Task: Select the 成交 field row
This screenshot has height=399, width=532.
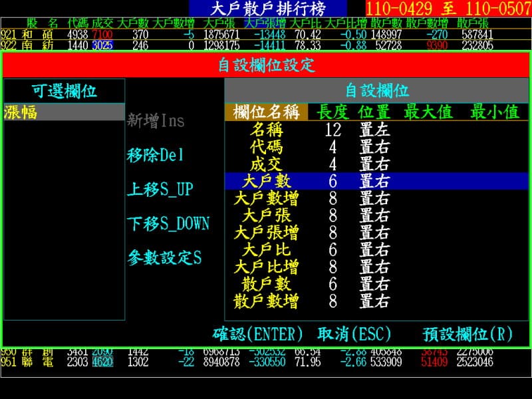Action: [269, 162]
